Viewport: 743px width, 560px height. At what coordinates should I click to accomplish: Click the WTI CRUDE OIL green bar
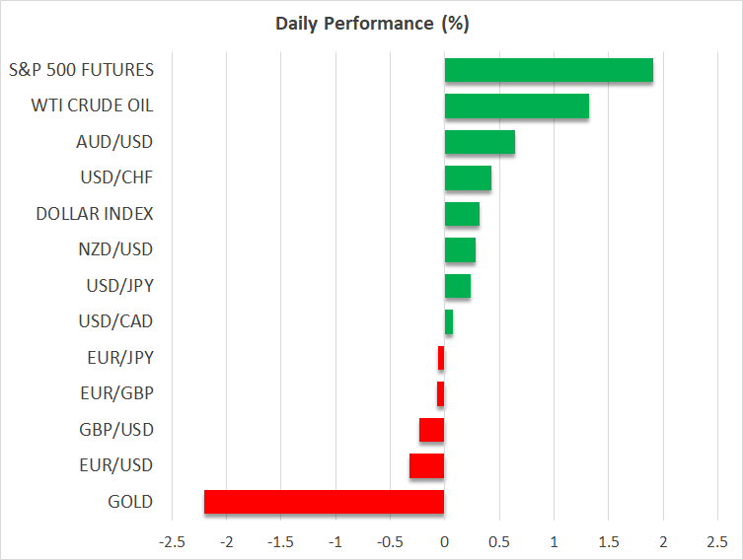coord(516,106)
